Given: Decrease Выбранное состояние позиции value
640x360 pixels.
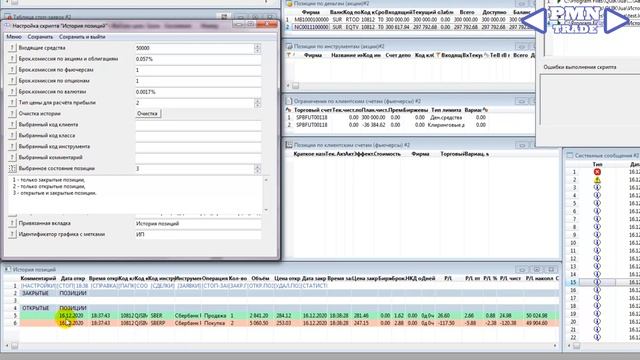Looking at the screenshot, I should [x=257, y=171].
